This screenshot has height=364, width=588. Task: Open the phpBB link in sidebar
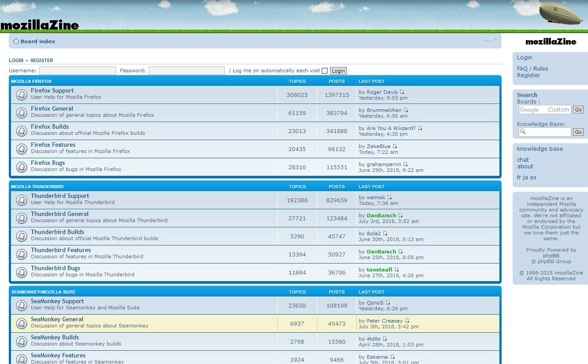click(551, 256)
